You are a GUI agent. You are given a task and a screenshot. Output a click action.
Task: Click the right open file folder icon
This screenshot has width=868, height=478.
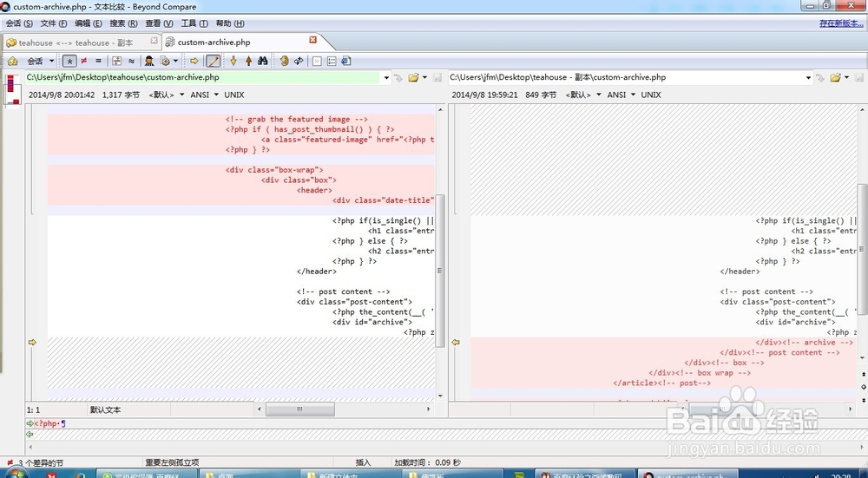pos(835,78)
